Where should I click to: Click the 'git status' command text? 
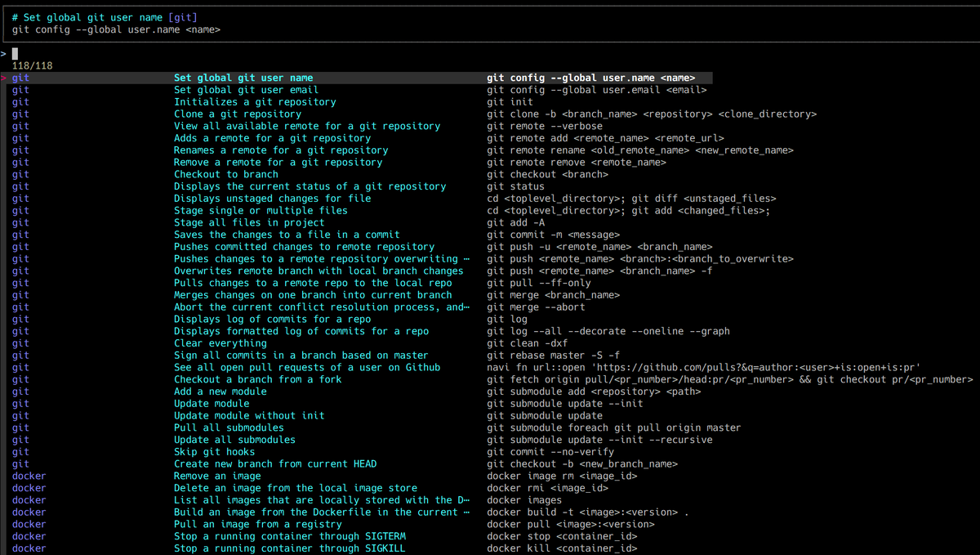pyautogui.click(x=515, y=186)
